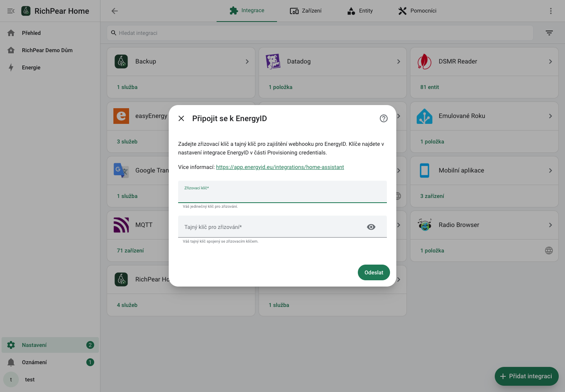Open RichPear Demo Dům in sidebar
The width and height of the screenshot is (565, 392).
(50, 50)
